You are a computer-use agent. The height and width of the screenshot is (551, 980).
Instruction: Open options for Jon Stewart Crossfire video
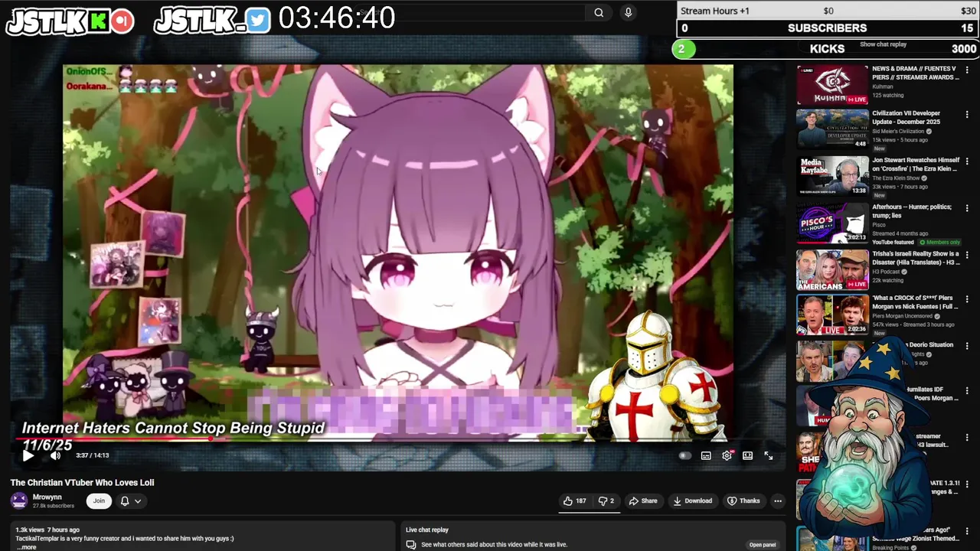967,161
